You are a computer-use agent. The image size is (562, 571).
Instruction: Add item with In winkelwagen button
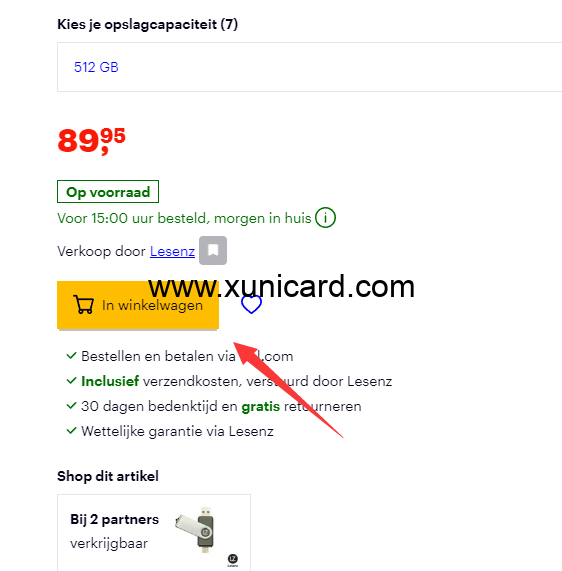pos(138,305)
